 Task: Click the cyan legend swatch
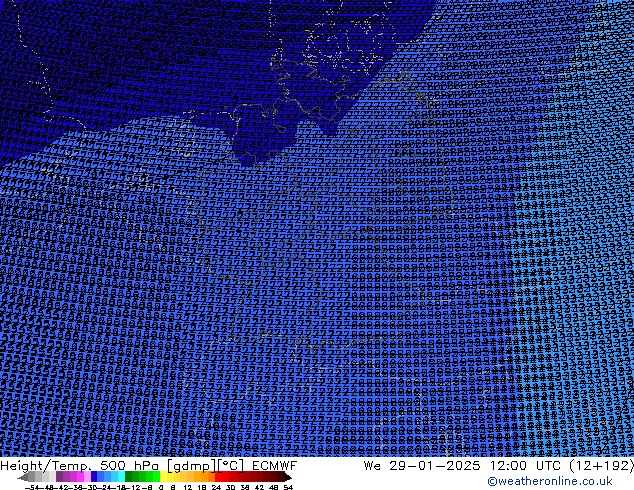pyautogui.click(x=121, y=477)
